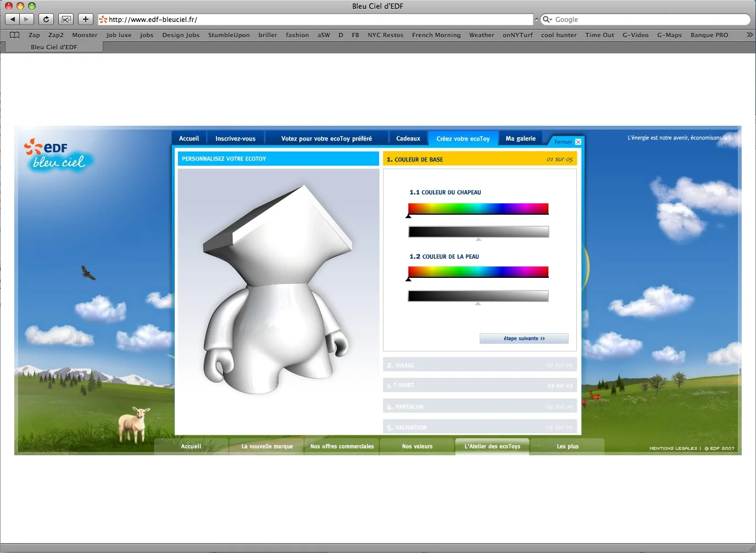This screenshot has height=553, width=756.
Task: Open the G-Video bookmark
Action: click(x=635, y=35)
